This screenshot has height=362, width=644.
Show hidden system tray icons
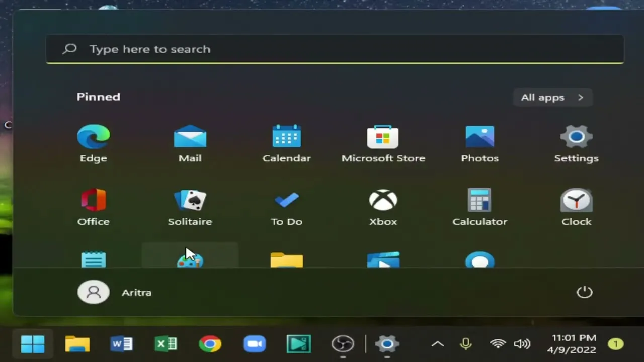[x=438, y=344]
